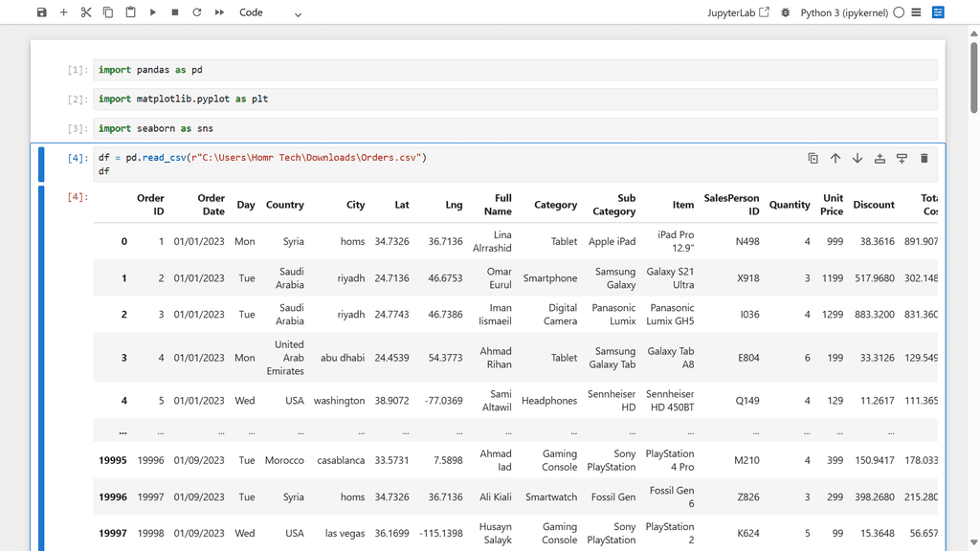Open the cell type Code dropdown
Screen dimensions: 980x551
269,12
